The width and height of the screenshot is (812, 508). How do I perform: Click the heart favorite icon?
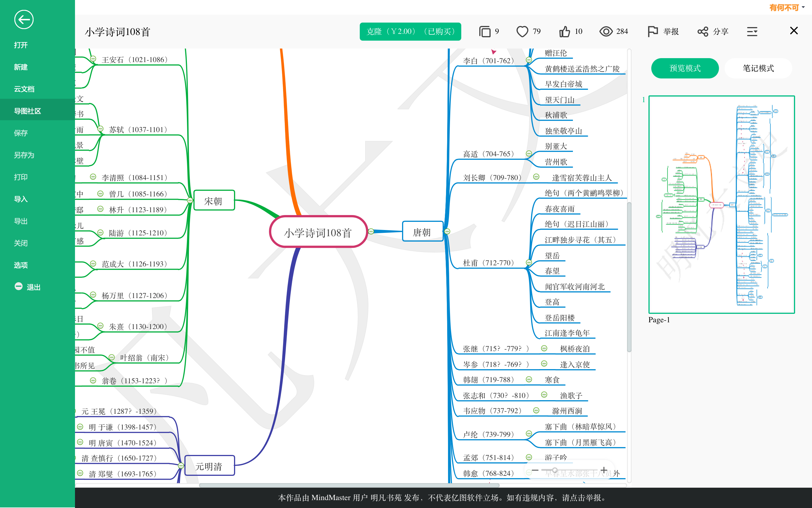[522, 32]
